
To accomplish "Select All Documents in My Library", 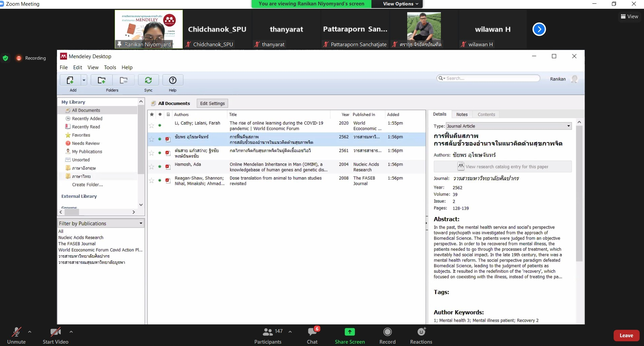I will [x=86, y=110].
